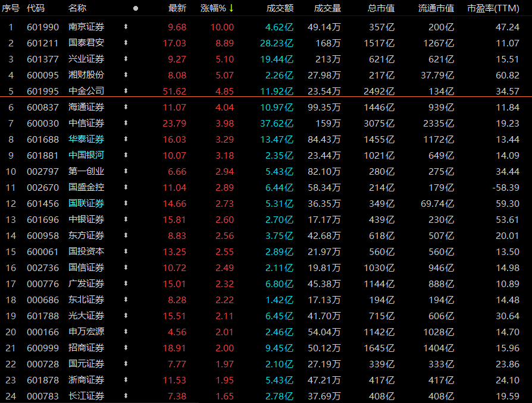Open stock code 600061
The image size is (532, 403).
[x=43, y=252]
